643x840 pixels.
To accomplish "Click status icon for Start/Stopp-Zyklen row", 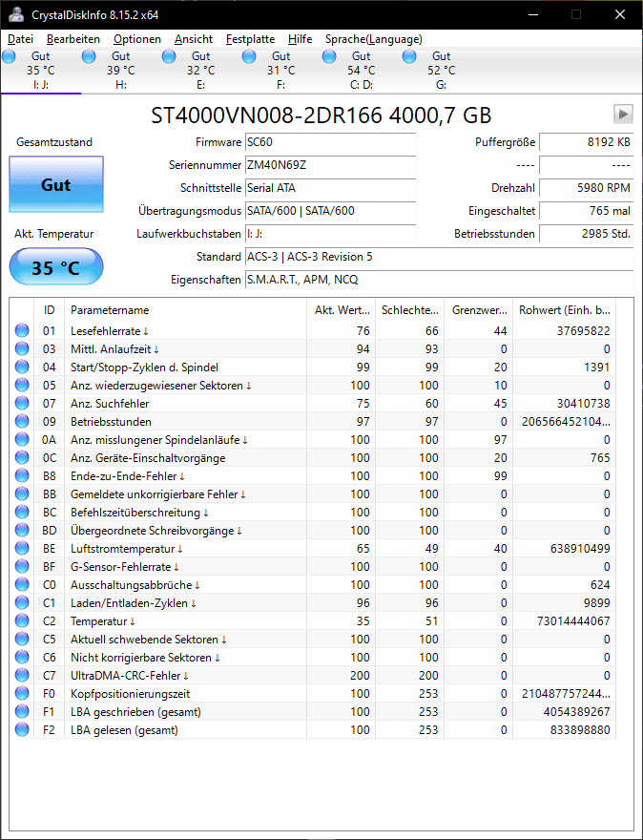I will 22,367.
